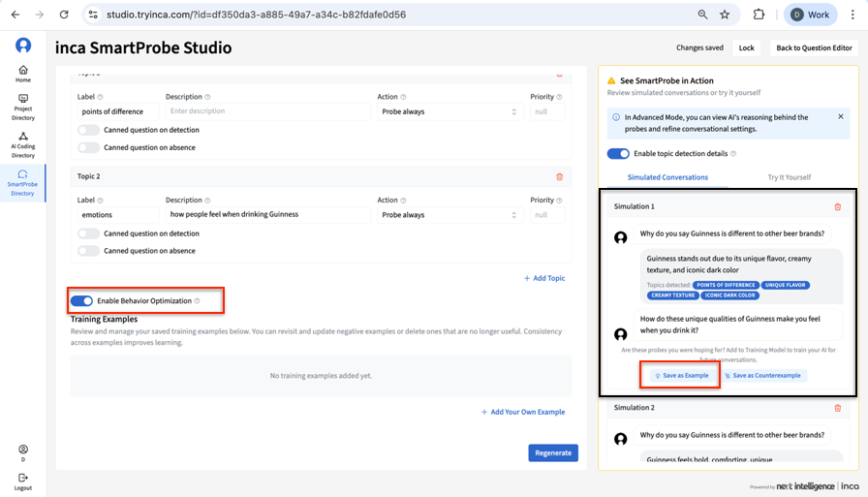Open the Work profile menu in Chrome
The image size is (868, 497).
click(x=810, y=15)
